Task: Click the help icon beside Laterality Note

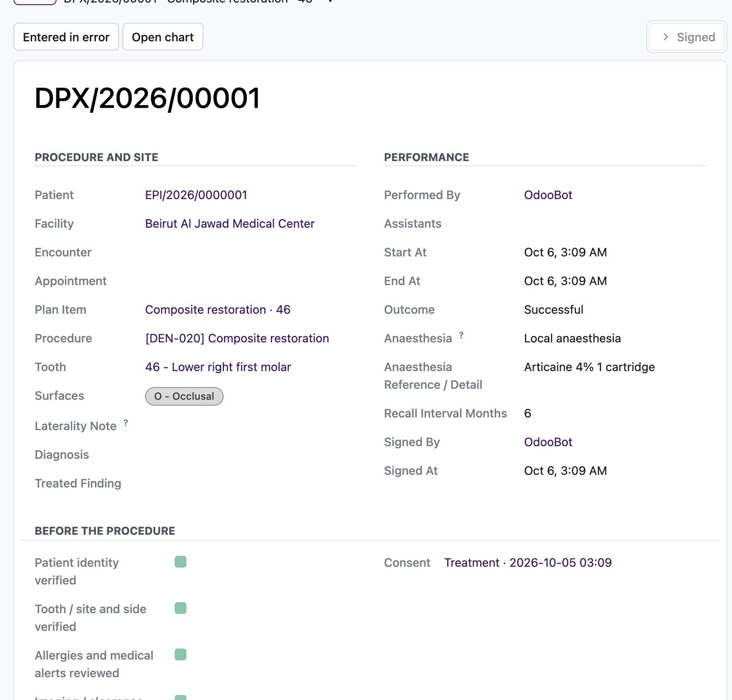Action: point(125,423)
